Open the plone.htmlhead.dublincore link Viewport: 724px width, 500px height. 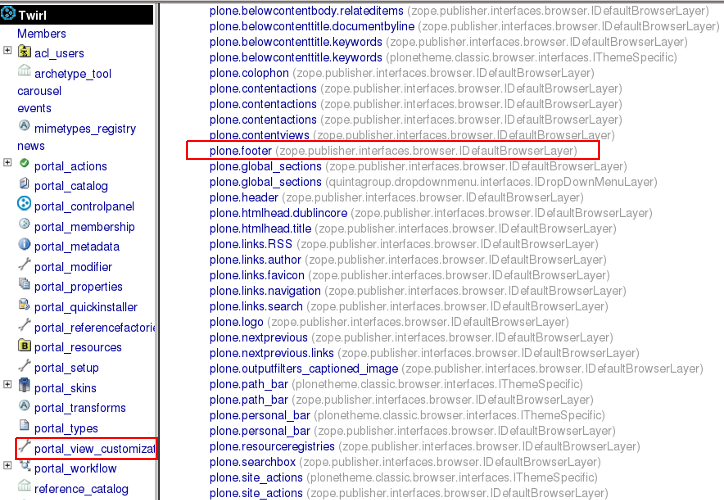point(278,213)
